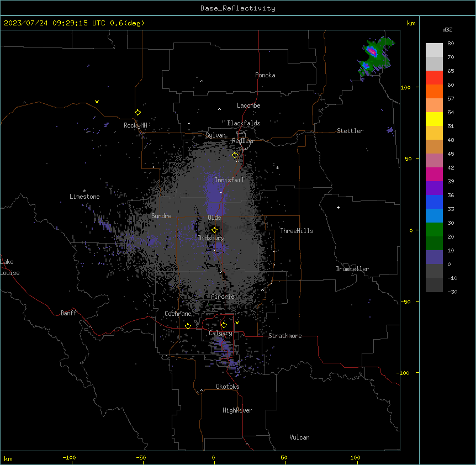Image resolution: width=476 pixels, height=465 pixels.
Task: Click the 100 tick on the horizontal axis
Action: click(x=355, y=457)
